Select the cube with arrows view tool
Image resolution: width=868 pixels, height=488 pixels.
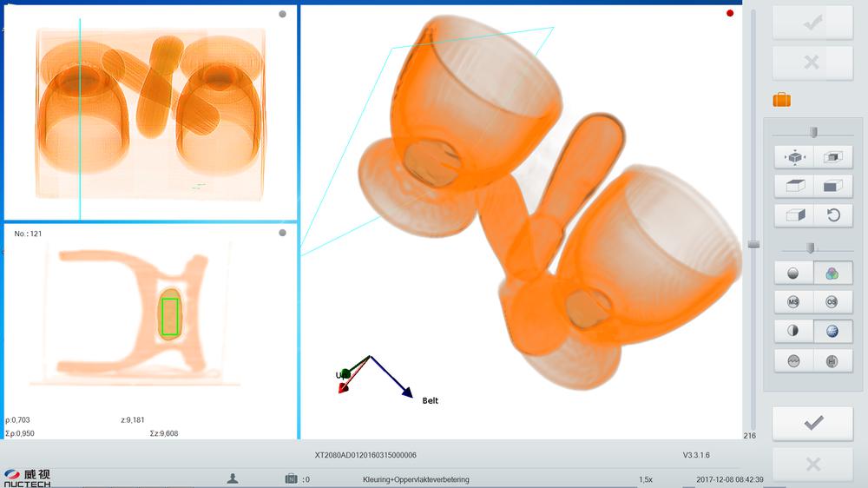(793, 157)
